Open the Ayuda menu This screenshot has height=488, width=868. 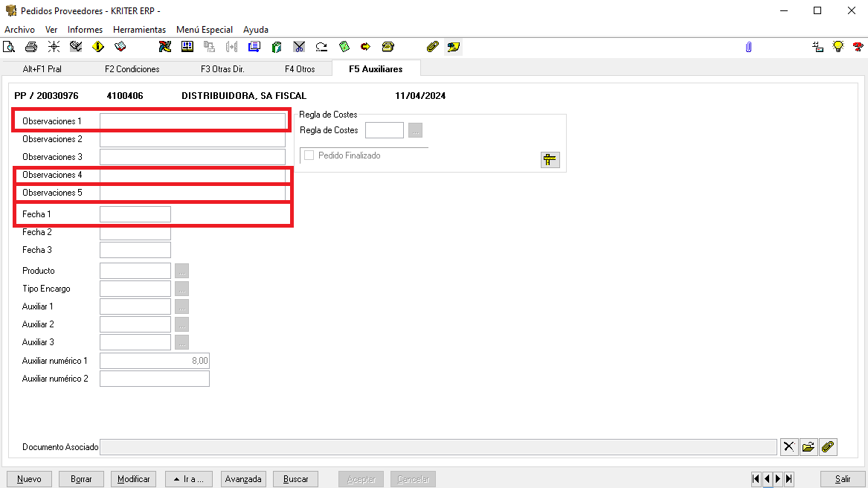(x=255, y=29)
